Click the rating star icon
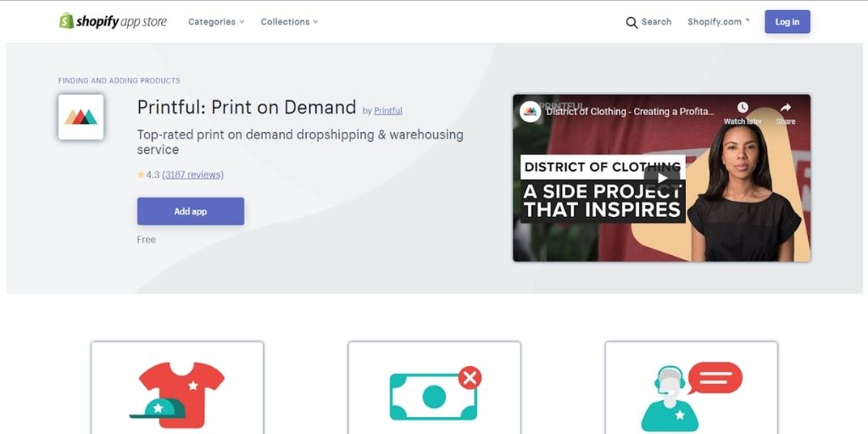 click(x=141, y=175)
